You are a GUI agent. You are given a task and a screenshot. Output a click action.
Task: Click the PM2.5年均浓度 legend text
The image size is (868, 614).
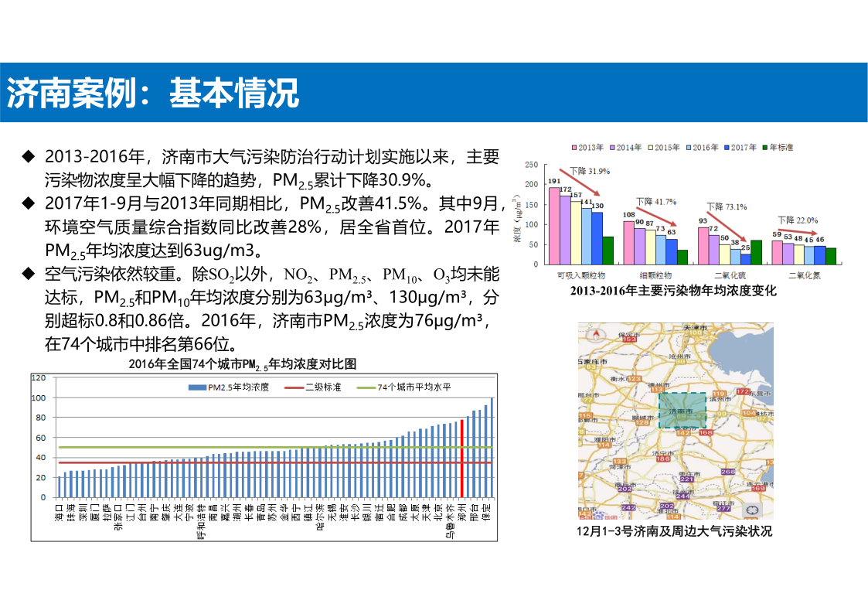coord(239,387)
